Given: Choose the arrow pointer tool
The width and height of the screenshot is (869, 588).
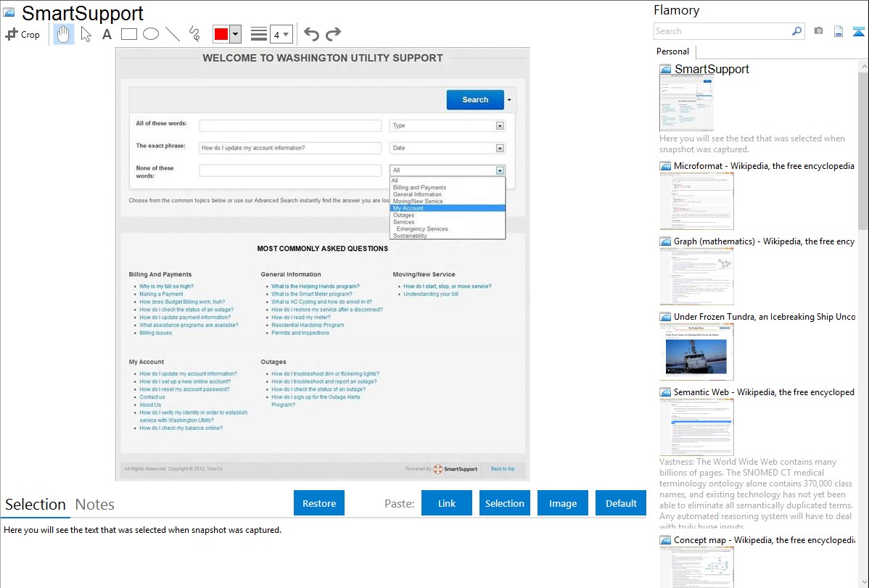Looking at the screenshot, I should click(86, 34).
